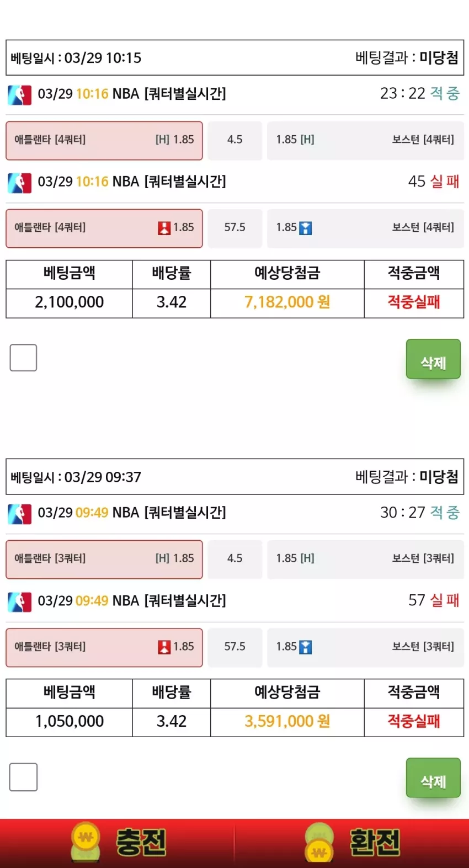
Task: Tick checkbox for 2,100,000 bet slip
Action: click(x=23, y=358)
